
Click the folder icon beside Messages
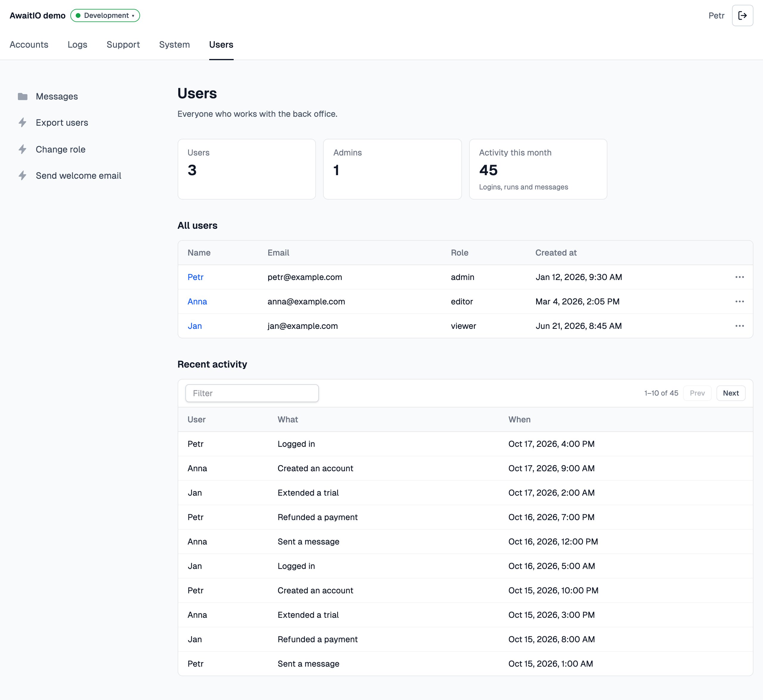(x=23, y=97)
